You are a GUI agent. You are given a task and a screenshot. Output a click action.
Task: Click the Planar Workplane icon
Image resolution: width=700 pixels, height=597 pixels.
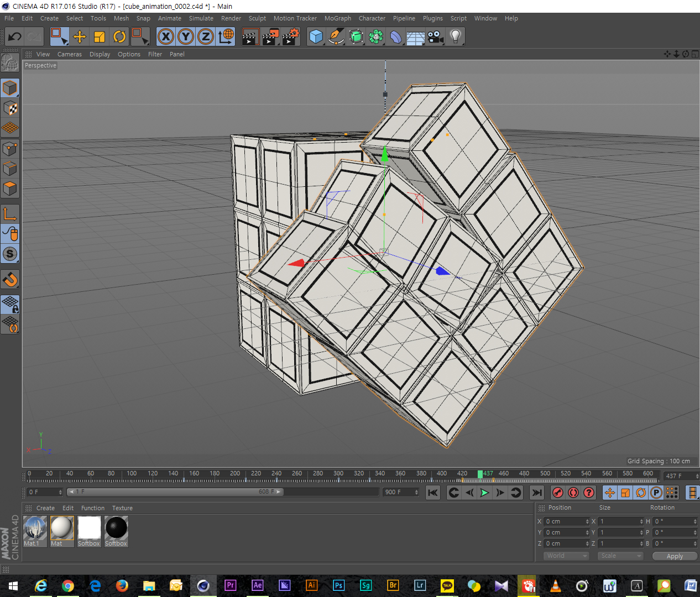click(x=10, y=324)
